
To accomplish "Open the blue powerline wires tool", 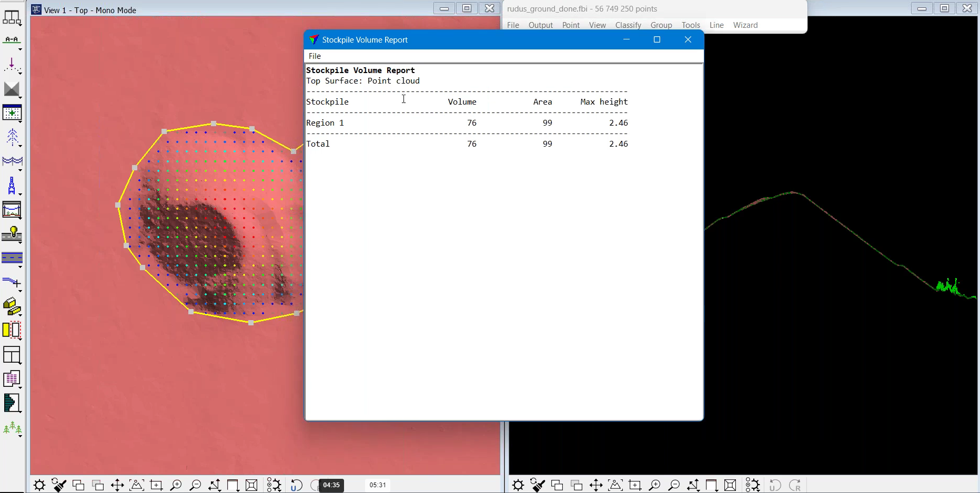I will click(12, 162).
